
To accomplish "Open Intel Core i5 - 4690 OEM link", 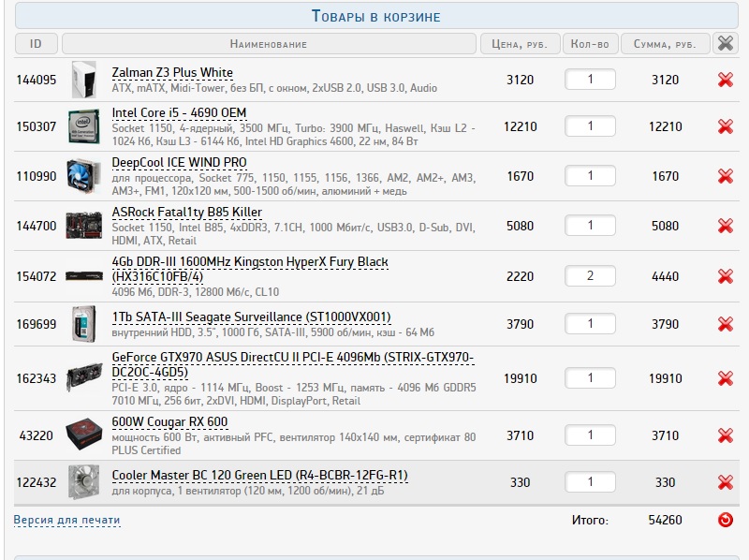I will pyautogui.click(x=179, y=112).
